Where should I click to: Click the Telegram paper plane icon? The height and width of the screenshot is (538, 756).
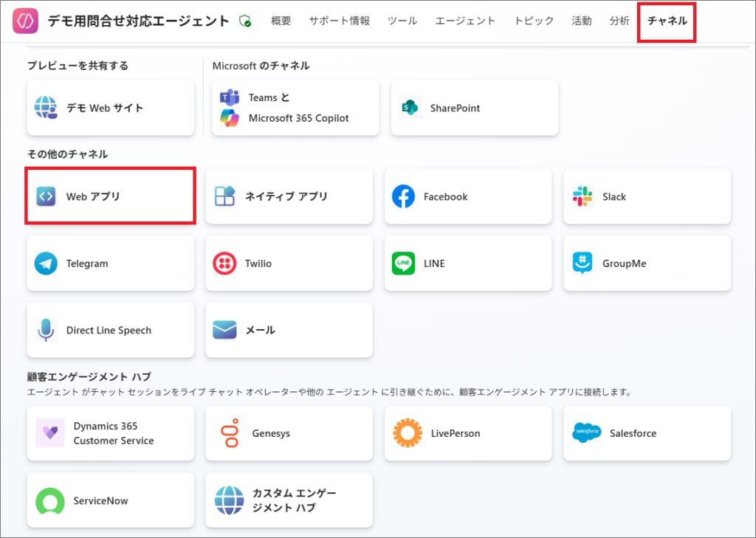coord(46,263)
